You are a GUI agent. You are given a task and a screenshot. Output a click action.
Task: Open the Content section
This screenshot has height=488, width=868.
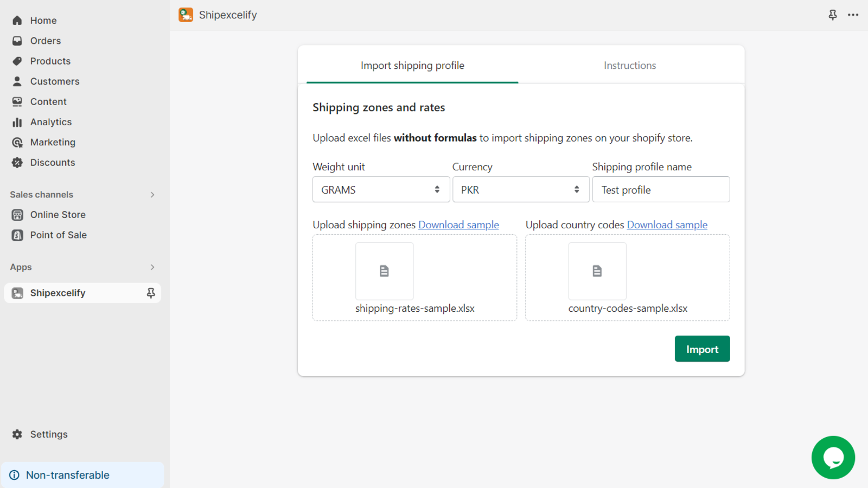click(48, 101)
